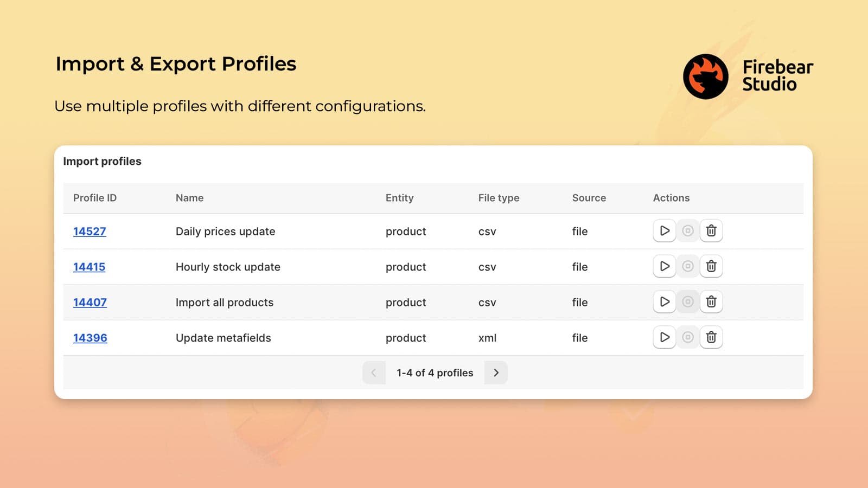Stop the Import all products import
The image size is (868, 488).
687,302
